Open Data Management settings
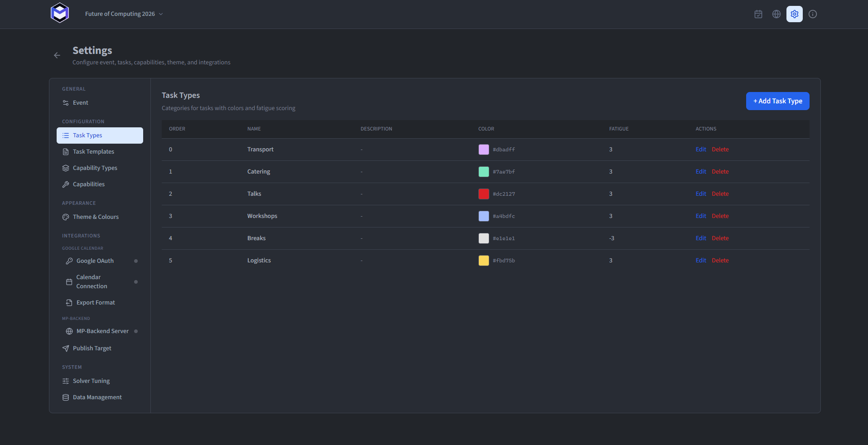This screenshot has height=445, width=868. [x=100, y=397]
